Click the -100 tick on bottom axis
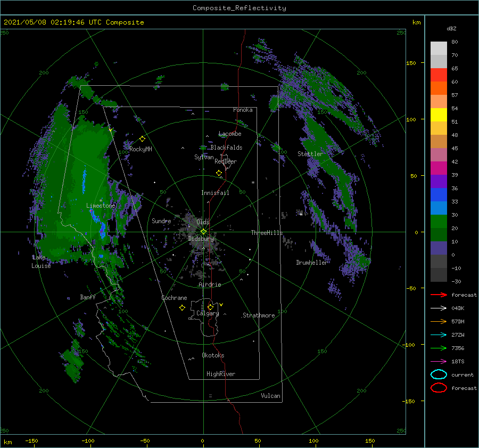 [88, 441]
